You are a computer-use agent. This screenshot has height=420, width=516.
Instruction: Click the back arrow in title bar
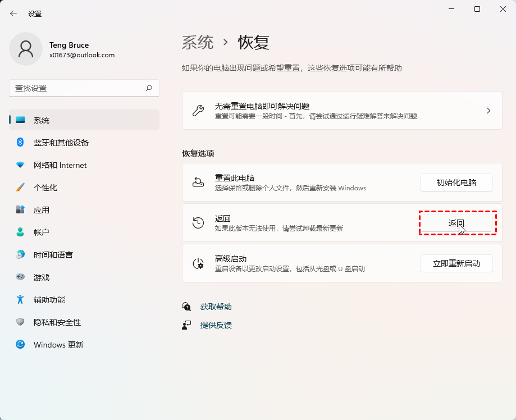pos(13,13)
